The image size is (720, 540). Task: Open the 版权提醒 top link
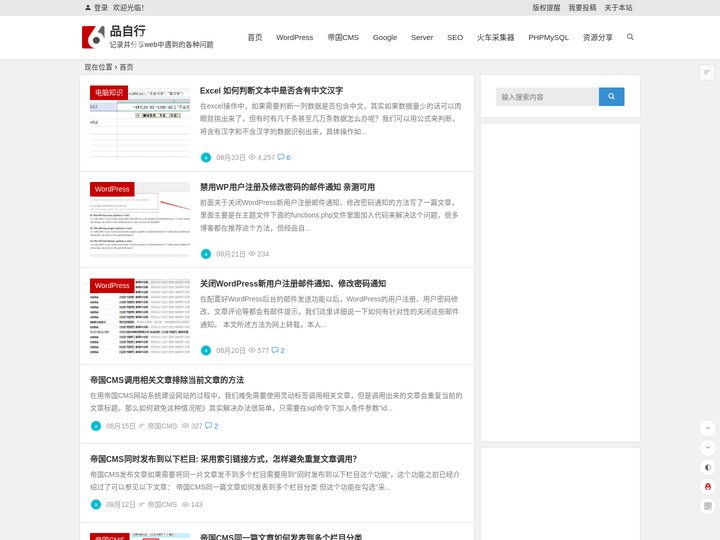[546, 7]
